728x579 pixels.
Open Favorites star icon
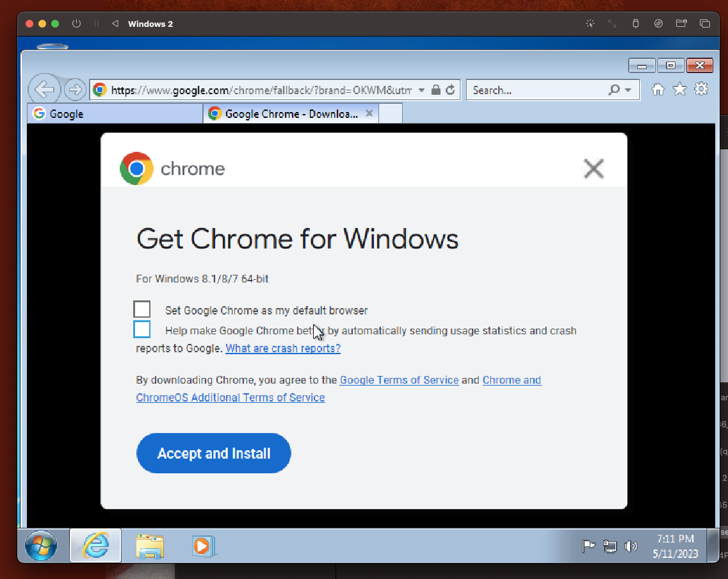[679, 89]
